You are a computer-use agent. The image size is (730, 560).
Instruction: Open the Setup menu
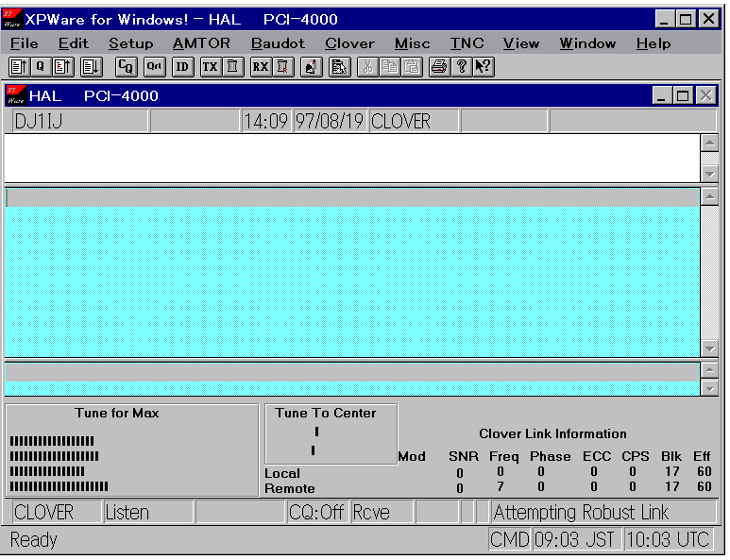click(131, 43)
